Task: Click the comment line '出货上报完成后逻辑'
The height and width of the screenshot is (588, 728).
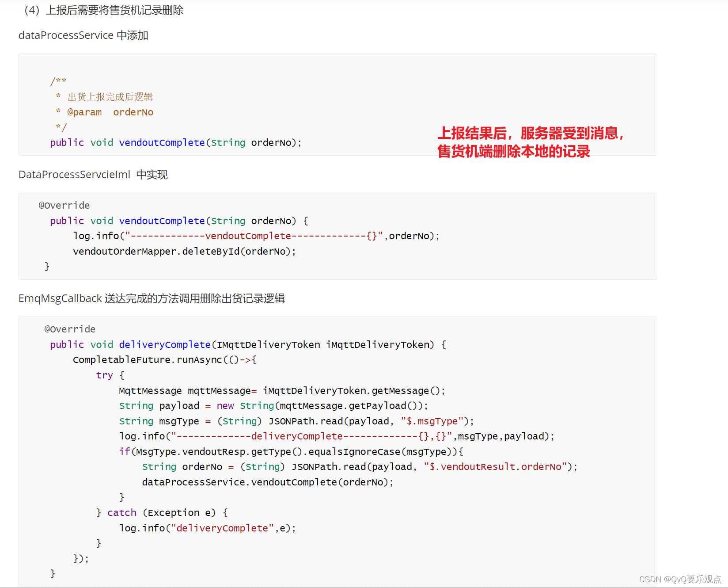Action: [110, 97]
